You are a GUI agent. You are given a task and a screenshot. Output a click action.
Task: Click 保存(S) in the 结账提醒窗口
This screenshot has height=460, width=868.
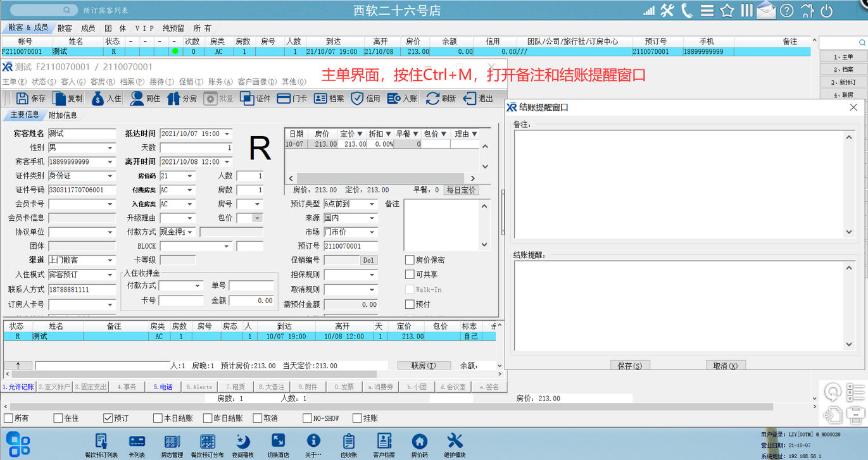tap(630, 366)
